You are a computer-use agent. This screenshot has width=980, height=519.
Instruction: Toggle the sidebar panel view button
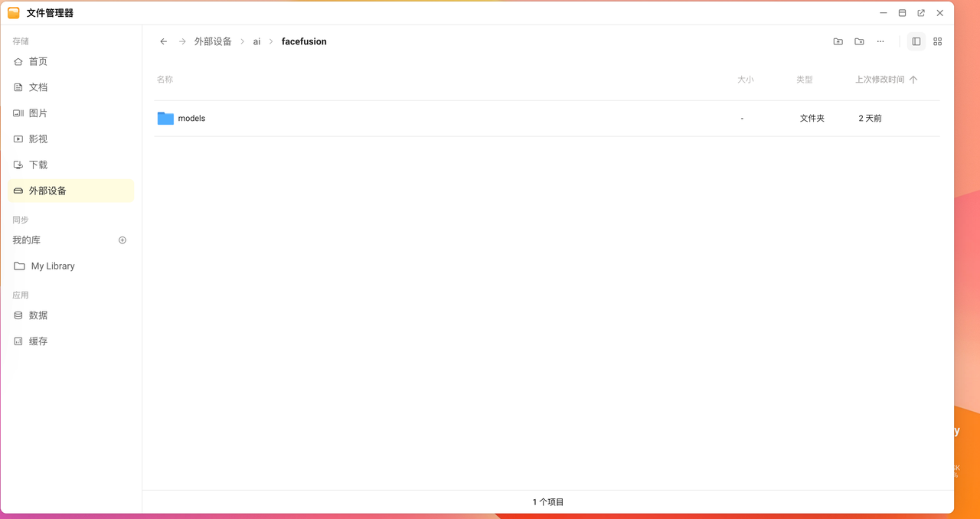pos(916,41)
